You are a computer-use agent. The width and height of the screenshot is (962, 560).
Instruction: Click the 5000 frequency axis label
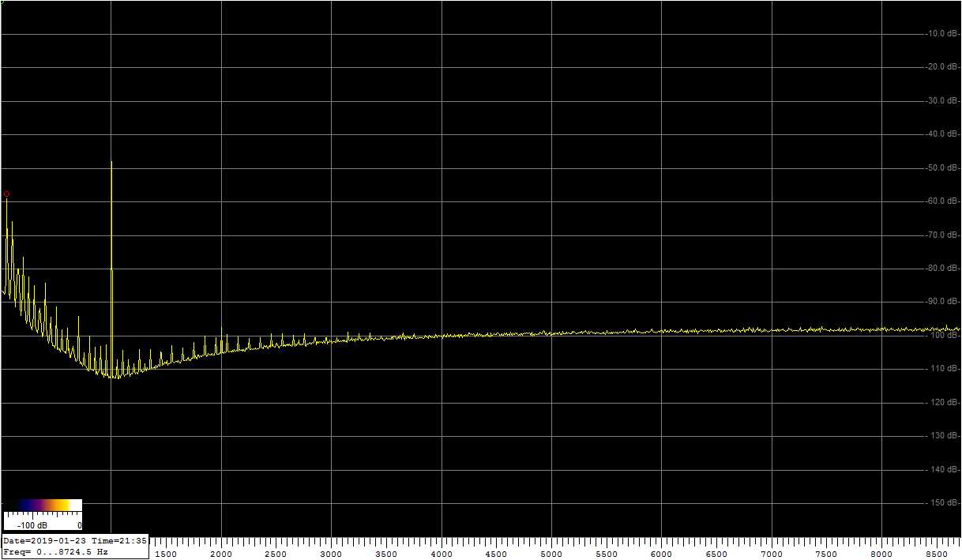551,554
